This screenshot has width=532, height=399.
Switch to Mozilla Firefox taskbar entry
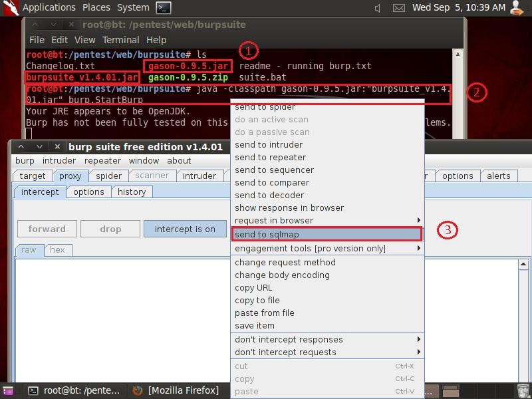(176, 390)
